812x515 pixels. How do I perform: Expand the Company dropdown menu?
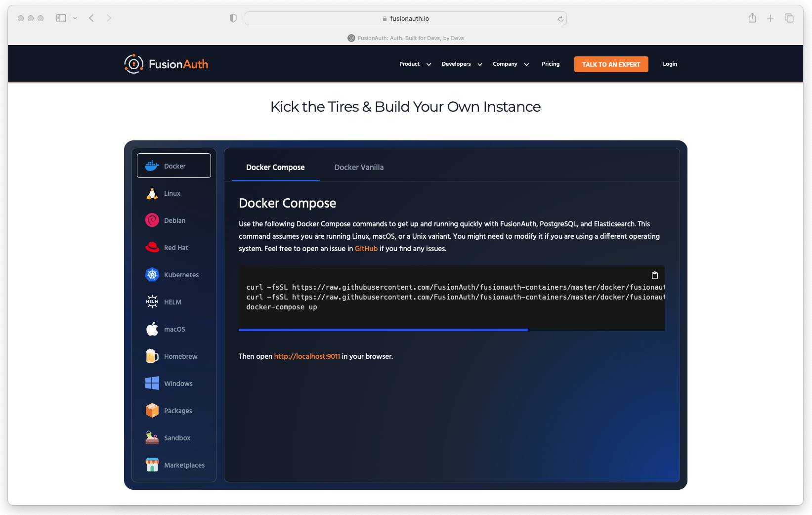(x=511, y=64)
